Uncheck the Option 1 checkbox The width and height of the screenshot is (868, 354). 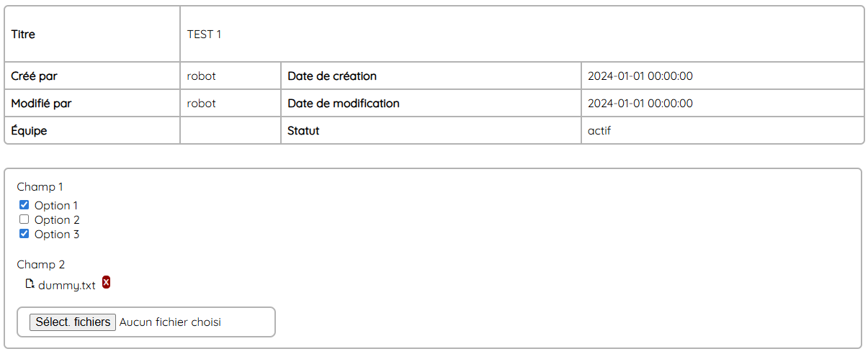24,205
